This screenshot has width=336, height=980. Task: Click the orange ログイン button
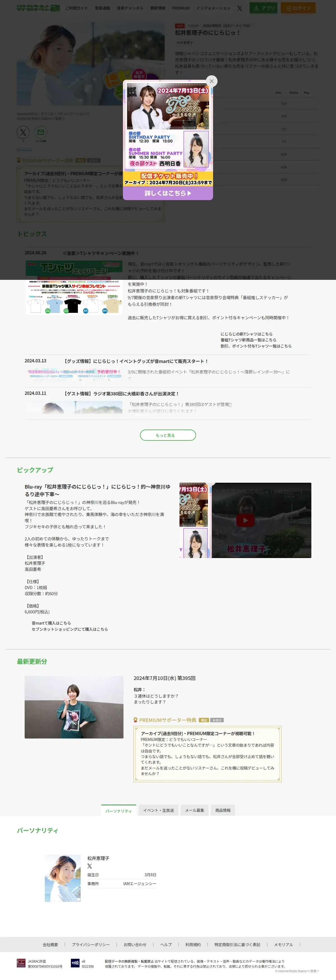coord(298,8)
